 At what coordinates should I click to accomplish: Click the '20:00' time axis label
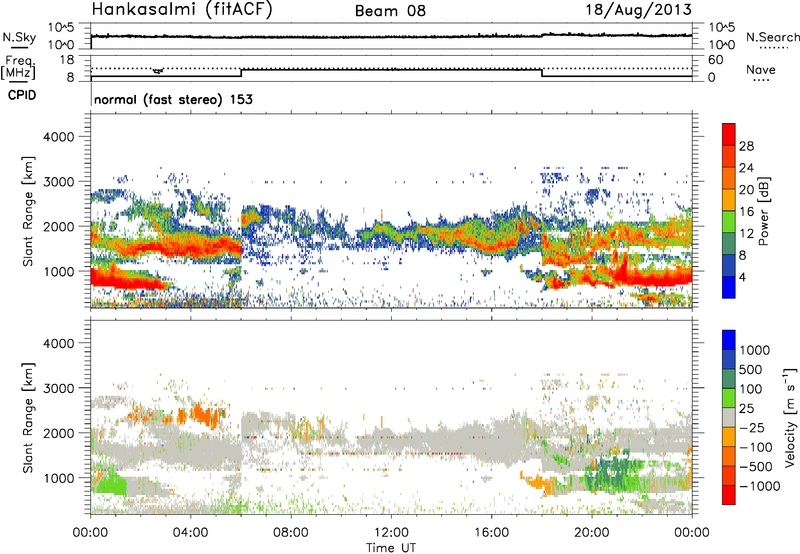point(592,533)
